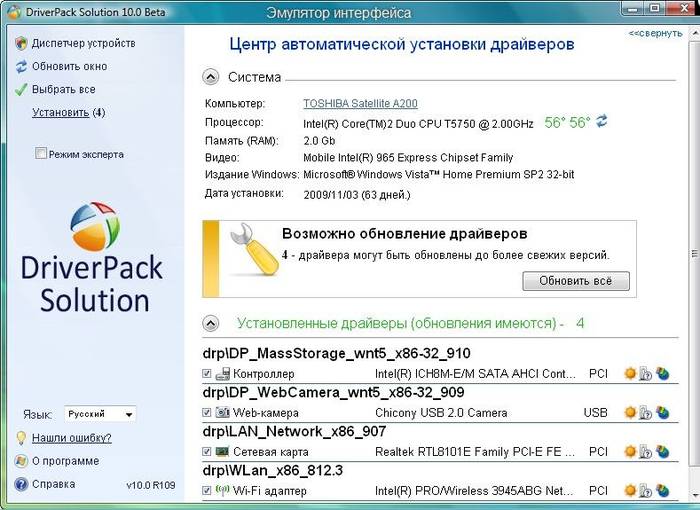
Task: Click the help document icon for Web-камера
Action: click(646, 412)
